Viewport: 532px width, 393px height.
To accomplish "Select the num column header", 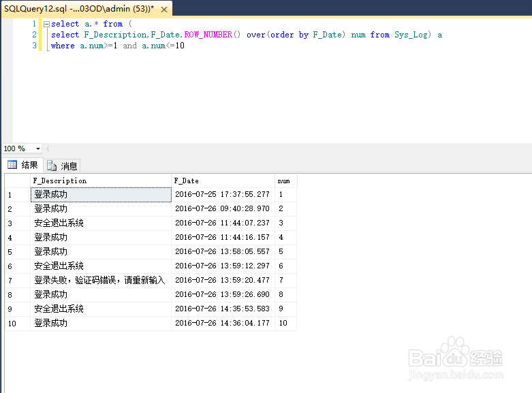I will pyautogui.click(x=286, y=180).
